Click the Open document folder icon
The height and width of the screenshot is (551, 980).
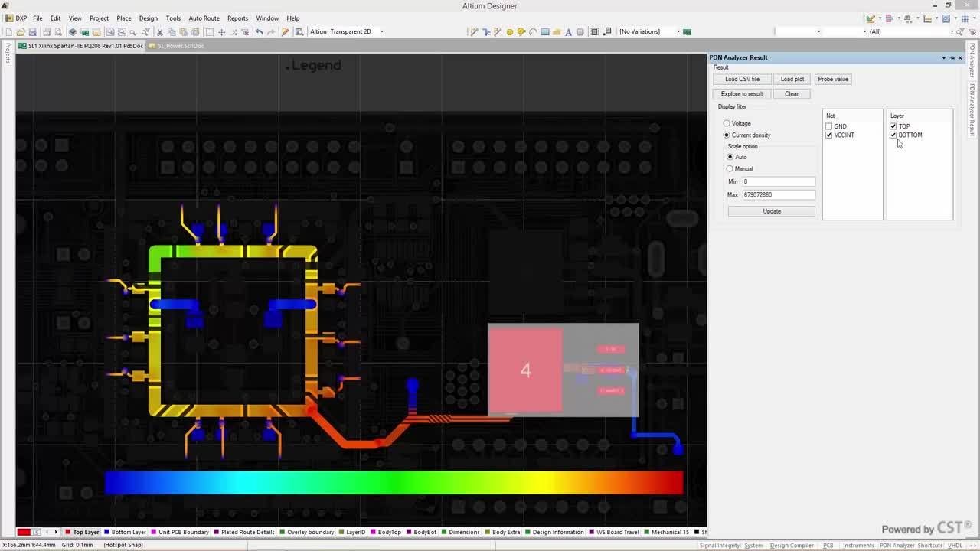pyautogui.click(x=21, y=32)
